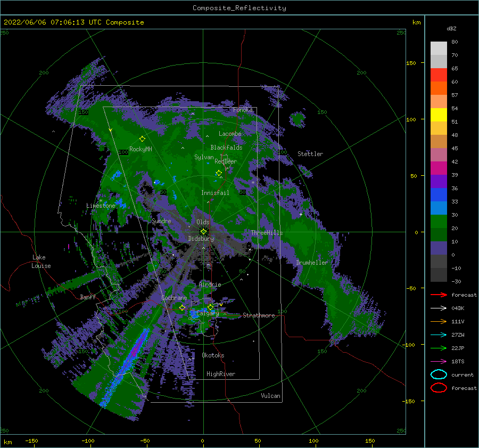Click the Stettler city label

(x=310, y=154)
